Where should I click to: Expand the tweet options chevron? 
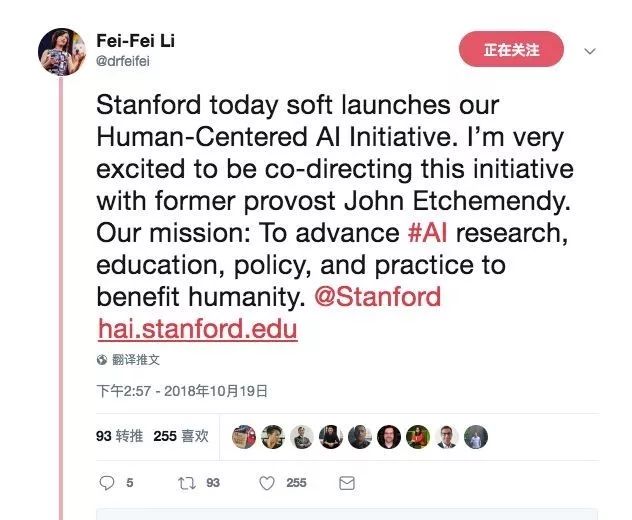(x=590, y=50)
